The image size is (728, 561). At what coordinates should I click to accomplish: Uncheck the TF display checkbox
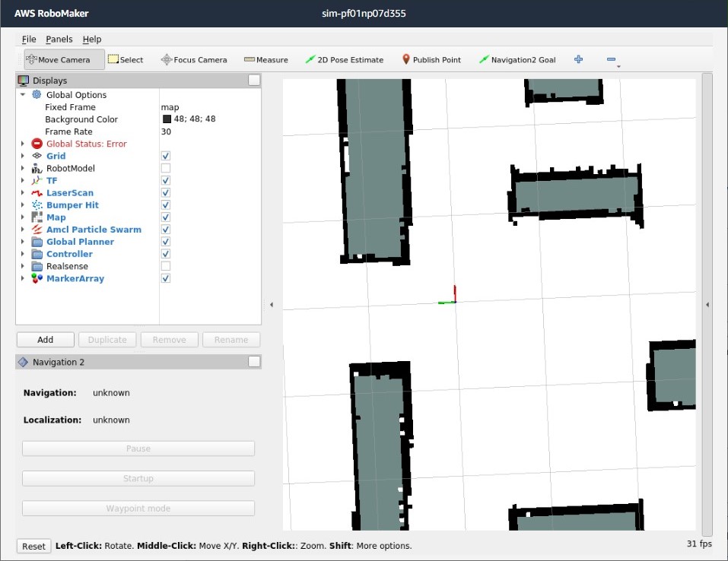pos(166,180)
